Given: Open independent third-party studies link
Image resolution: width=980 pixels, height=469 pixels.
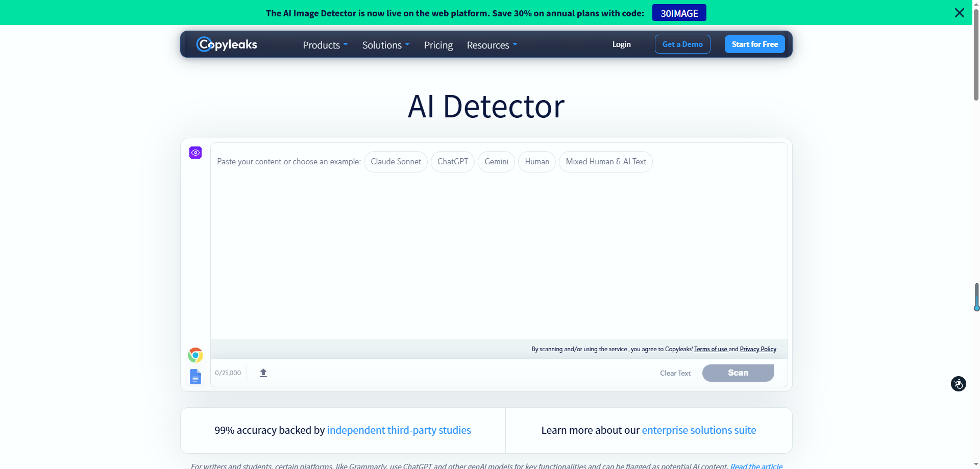Looking at the screenshot, I should pos(399,430).
